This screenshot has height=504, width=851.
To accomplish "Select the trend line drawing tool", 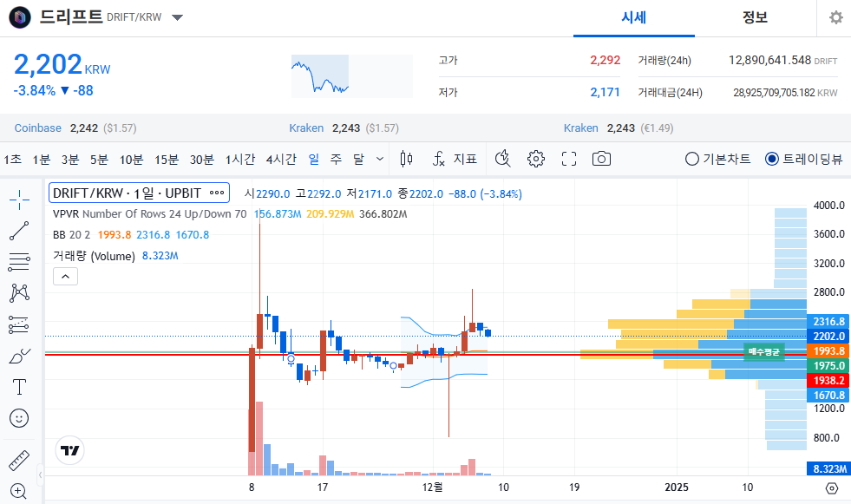I will pyautogui.click(x=19, y=231).
